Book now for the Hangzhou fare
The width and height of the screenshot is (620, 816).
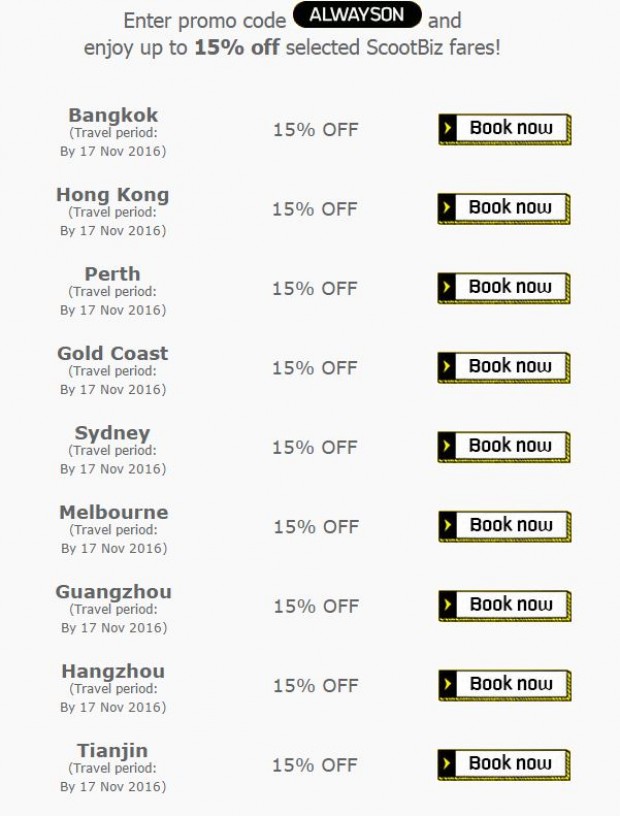coord(505,685)
